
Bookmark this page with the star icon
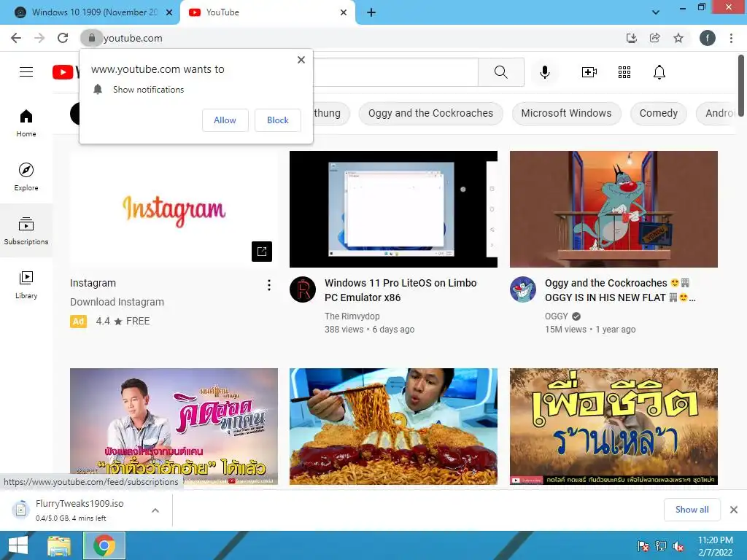(x=678, y=38)
